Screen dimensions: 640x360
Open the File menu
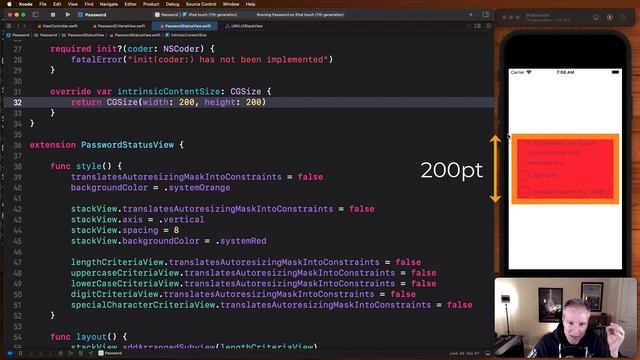[x=43, y=4]
